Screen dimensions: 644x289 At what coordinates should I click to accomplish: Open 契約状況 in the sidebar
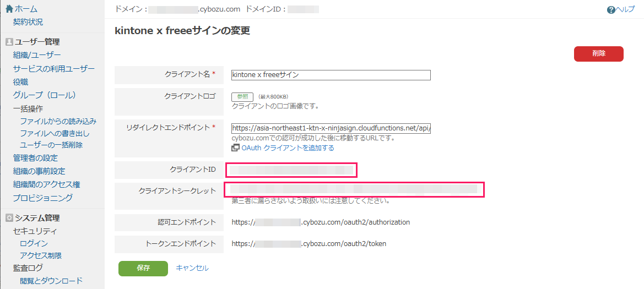pos(28,22)
